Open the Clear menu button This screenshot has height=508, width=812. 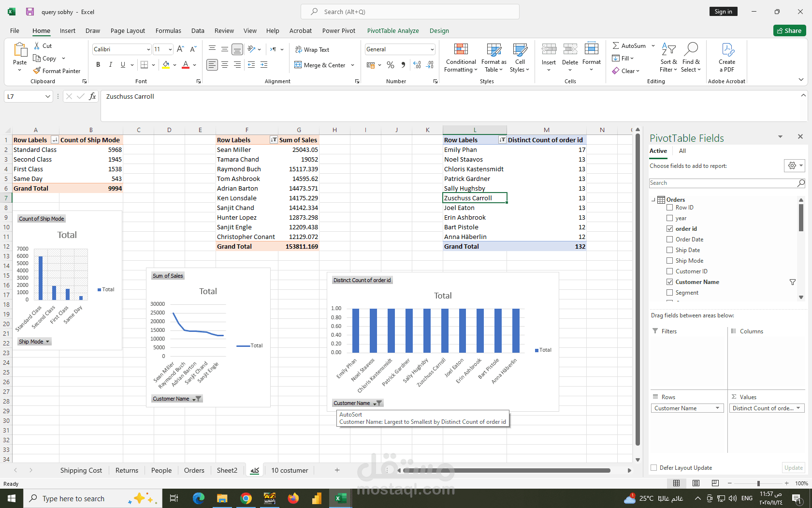[626, 71]
